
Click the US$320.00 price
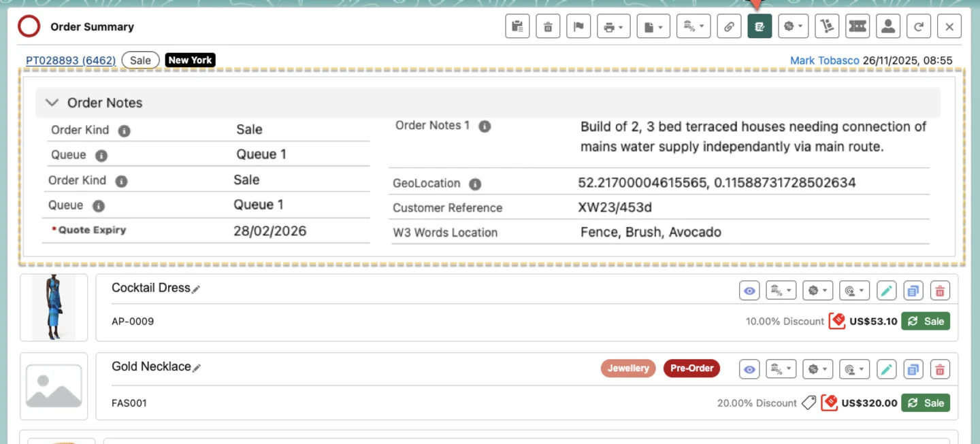coord(870,403)
